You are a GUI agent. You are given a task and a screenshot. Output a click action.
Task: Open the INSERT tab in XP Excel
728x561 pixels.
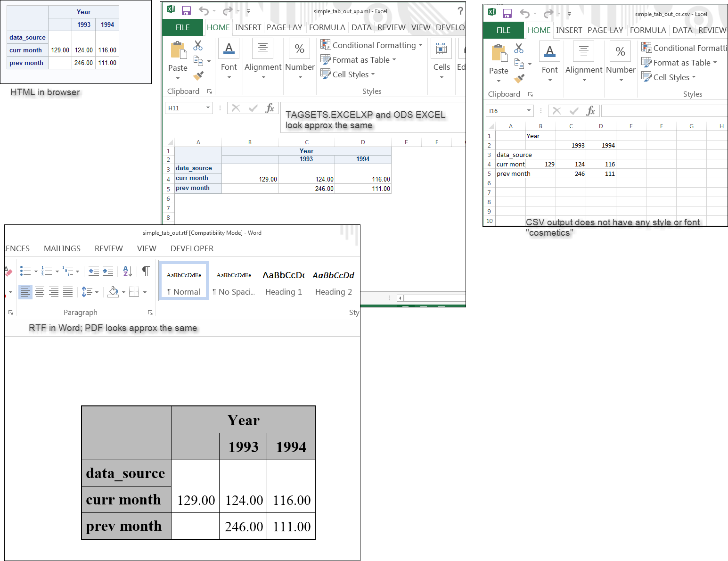pos(248,27)
